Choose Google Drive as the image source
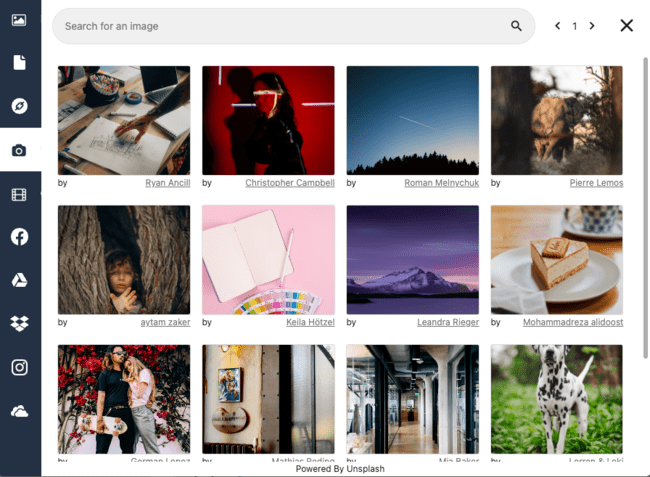Image resolution: width=650 pixels, height=477 pixels. pos(19,280)
